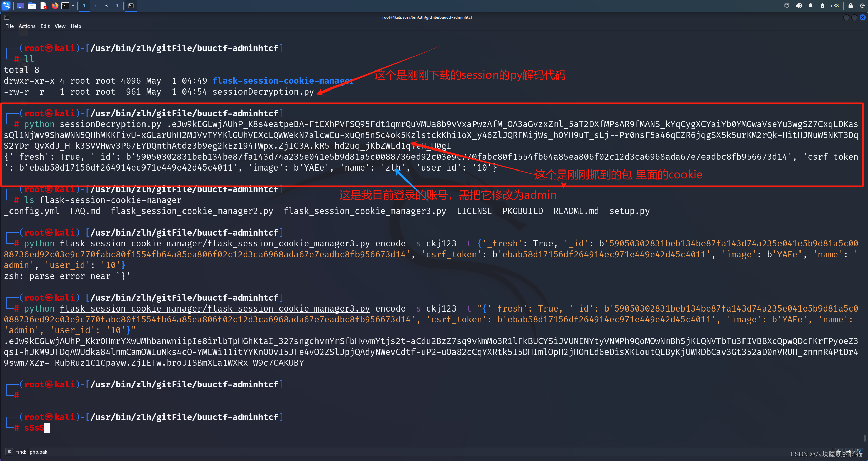Click the network connection tray icon
This screenshot has height=461, width=868.
787,5
